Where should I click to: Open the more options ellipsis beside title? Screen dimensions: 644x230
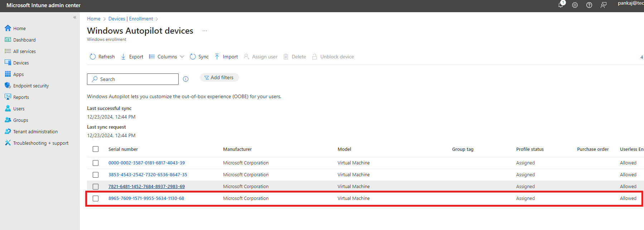pyautogui.click(x=205, y=31)
